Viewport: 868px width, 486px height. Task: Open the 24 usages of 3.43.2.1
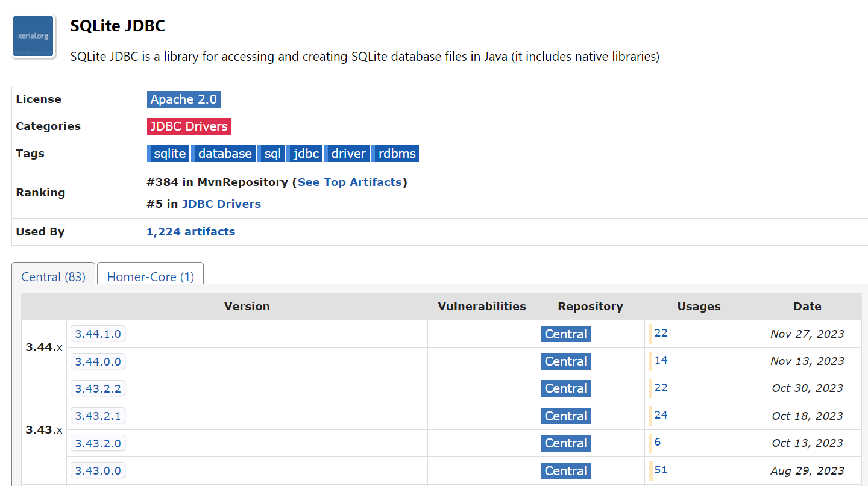(x=661, y=415)
